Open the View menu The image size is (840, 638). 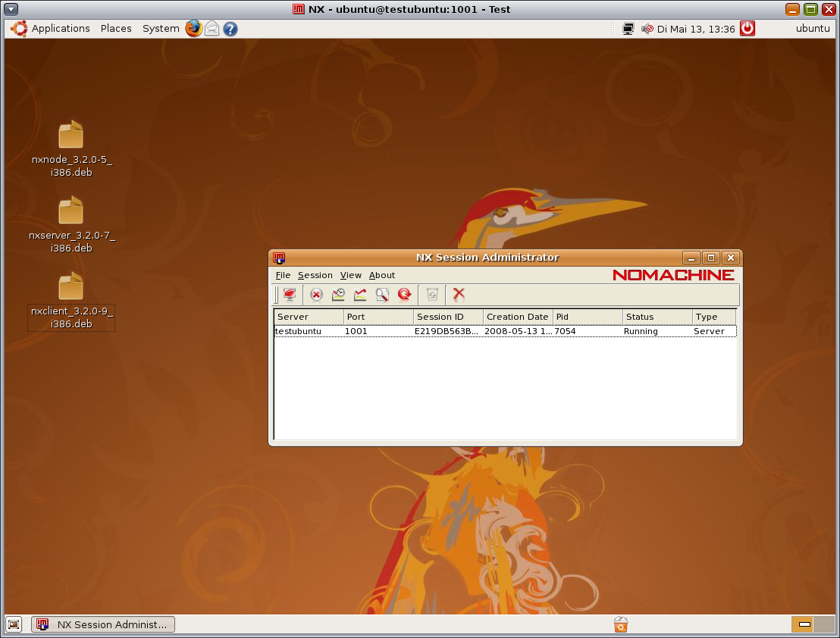[350, 275]
